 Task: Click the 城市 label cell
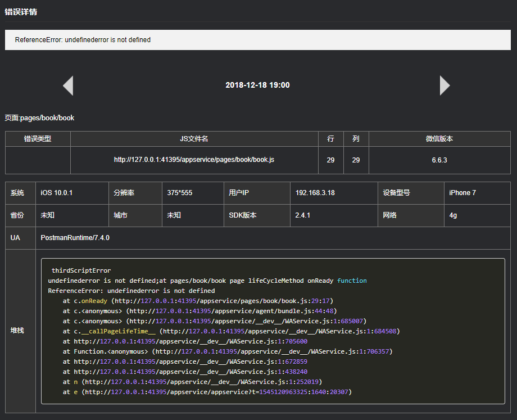click(x=135, y=215)
